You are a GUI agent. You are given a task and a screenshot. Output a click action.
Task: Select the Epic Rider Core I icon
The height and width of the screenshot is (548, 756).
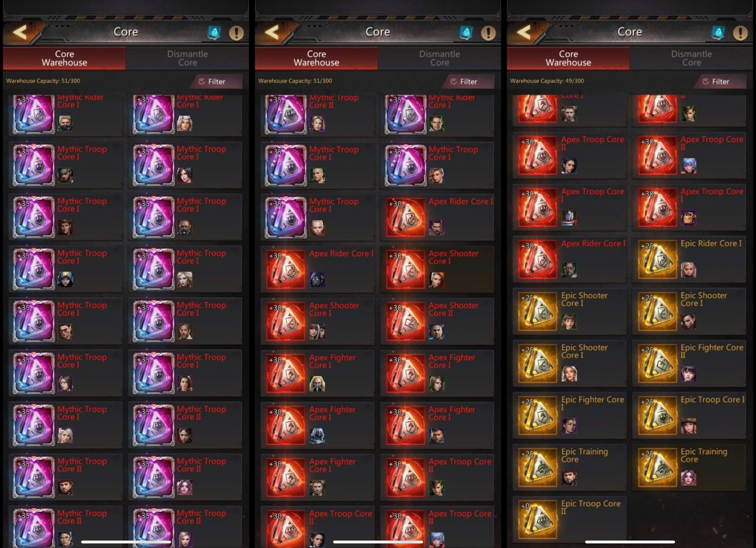pyautogui.click(x=657, y=260)
